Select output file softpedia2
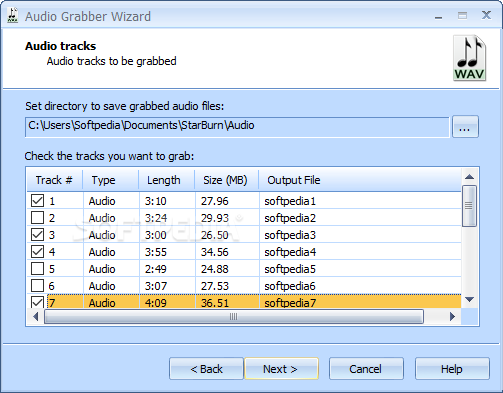Screen dimensions: 503x393 [290, 218]
